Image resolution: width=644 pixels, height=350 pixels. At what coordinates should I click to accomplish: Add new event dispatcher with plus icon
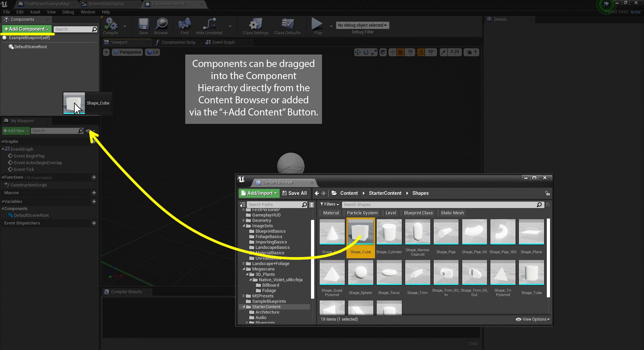click(94, 223)
